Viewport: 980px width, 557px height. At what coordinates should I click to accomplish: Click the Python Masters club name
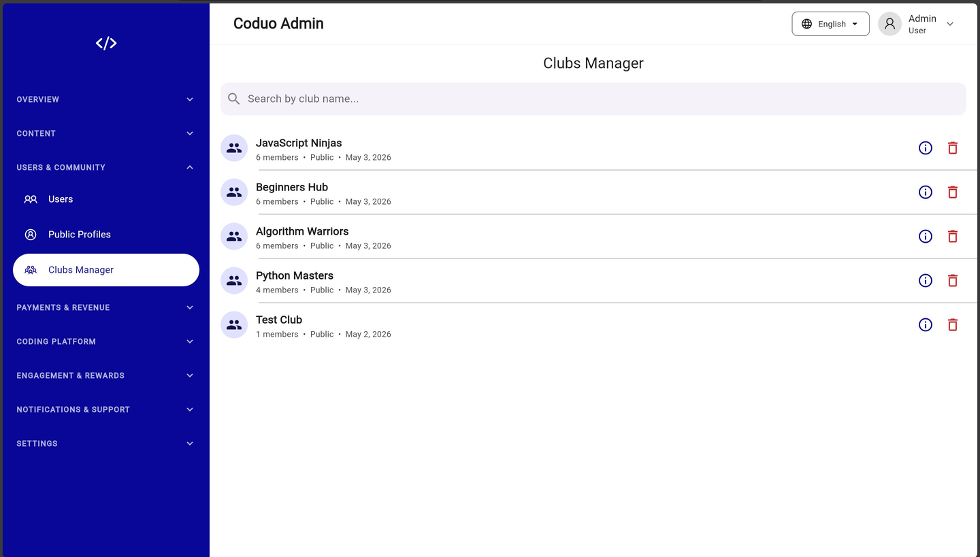(295, 275)
